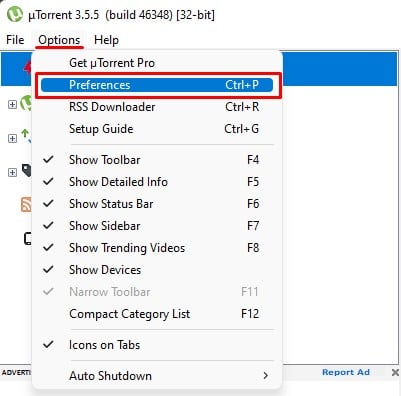
Task: Click the µTorrent logo in the title bar
Action: 15,15
